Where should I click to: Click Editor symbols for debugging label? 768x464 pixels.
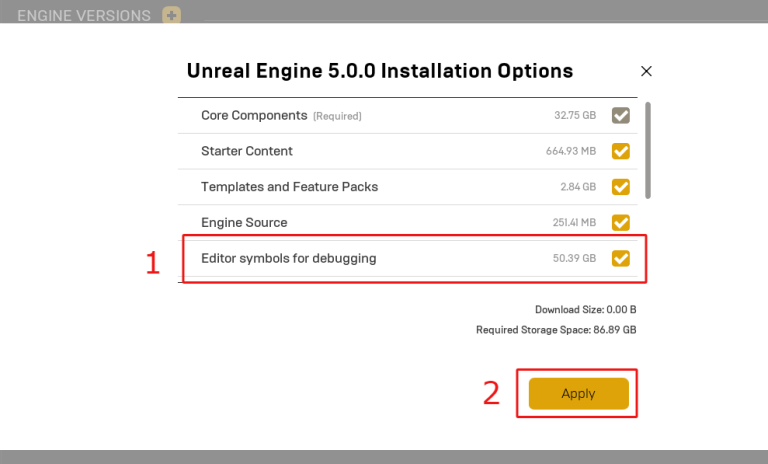(288, 258)
